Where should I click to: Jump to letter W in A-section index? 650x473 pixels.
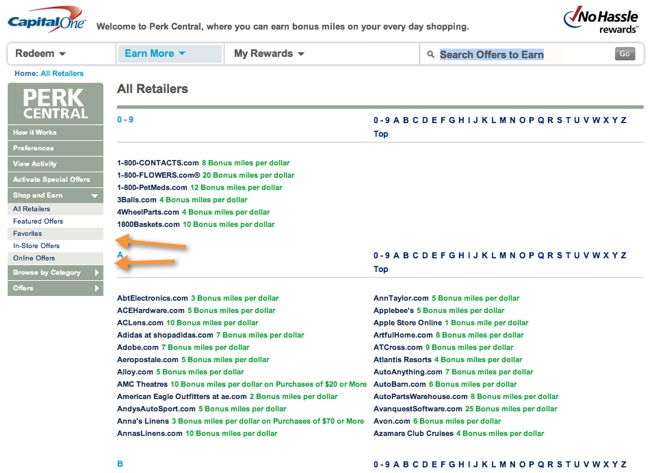[x=596, y=255]
